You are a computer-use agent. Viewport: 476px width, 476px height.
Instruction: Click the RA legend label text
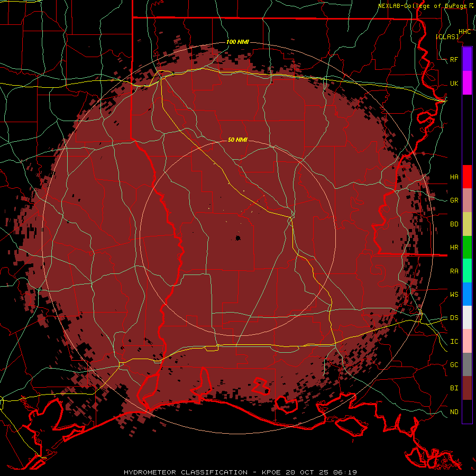point(454,271)
